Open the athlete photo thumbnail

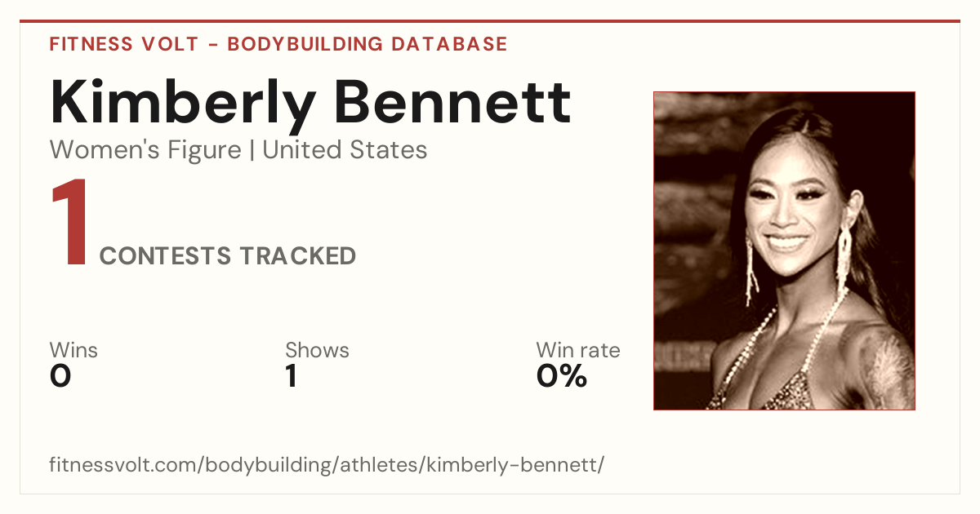784,250
